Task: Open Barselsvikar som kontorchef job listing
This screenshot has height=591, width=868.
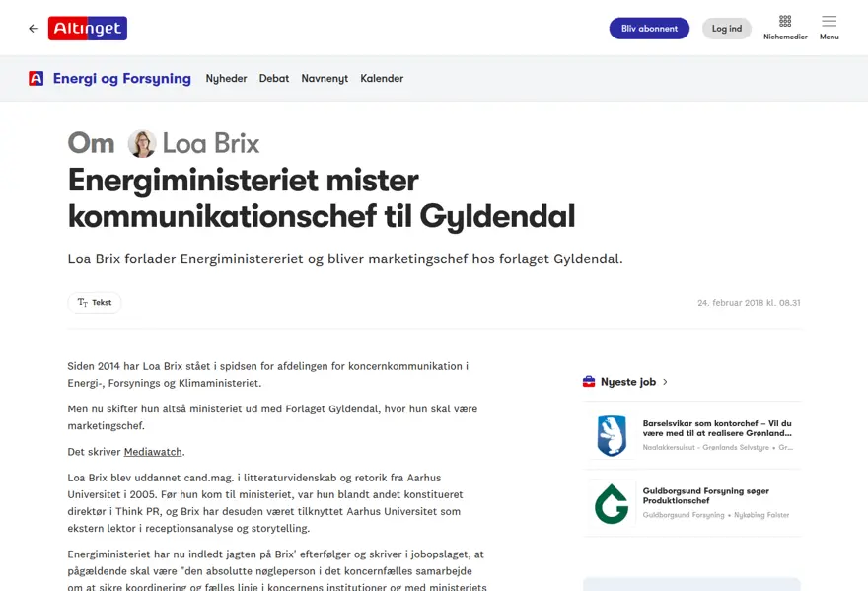Action: click(x=717, y=428)
